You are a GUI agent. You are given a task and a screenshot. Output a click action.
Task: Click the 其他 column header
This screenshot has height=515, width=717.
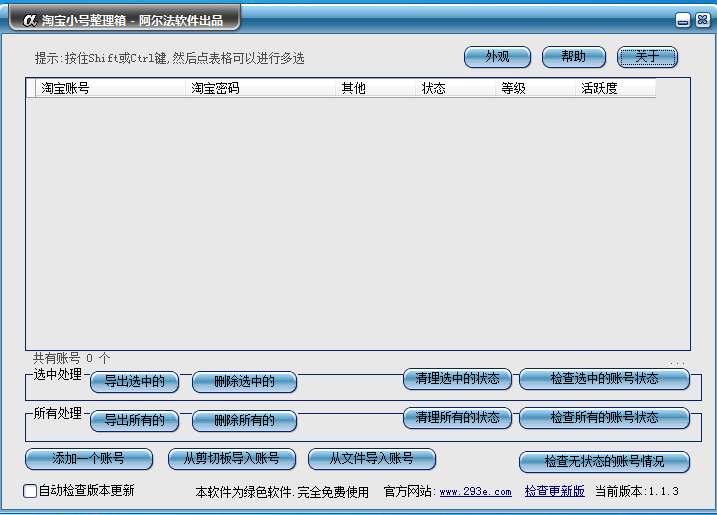(x=375, y=88)
